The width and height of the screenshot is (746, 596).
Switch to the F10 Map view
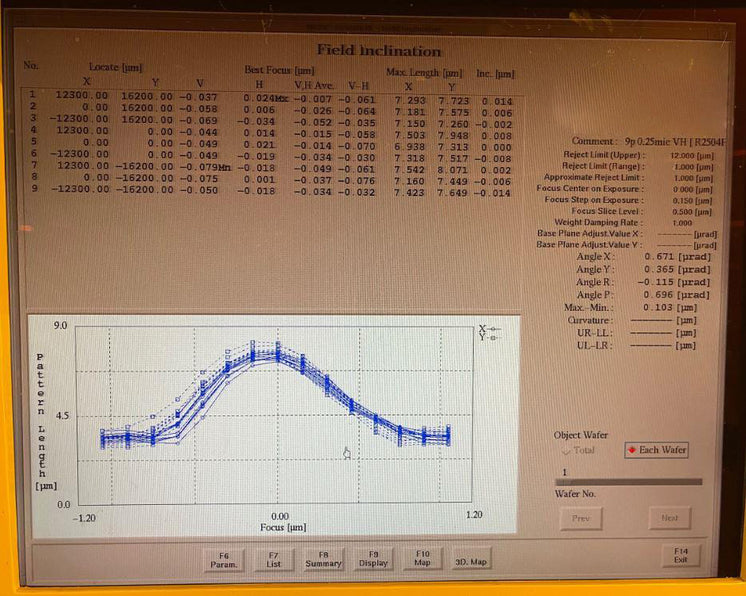pos(422,558)
